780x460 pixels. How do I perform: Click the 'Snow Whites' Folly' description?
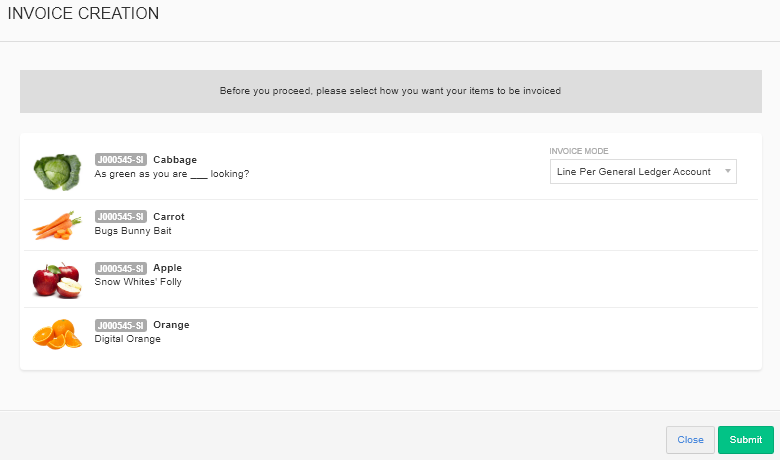coord(138,282)
